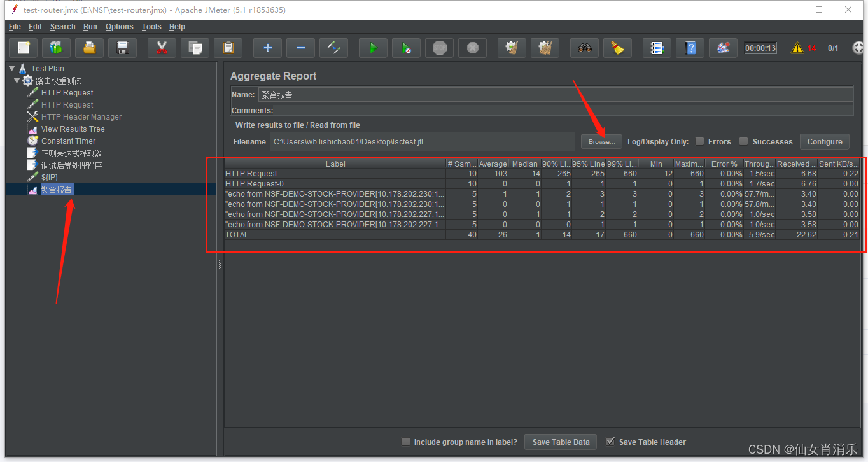The height and width of the screenshot is (462, 868).
Task: Click the Constant Timer clock icon
Action: pos(32,141)
